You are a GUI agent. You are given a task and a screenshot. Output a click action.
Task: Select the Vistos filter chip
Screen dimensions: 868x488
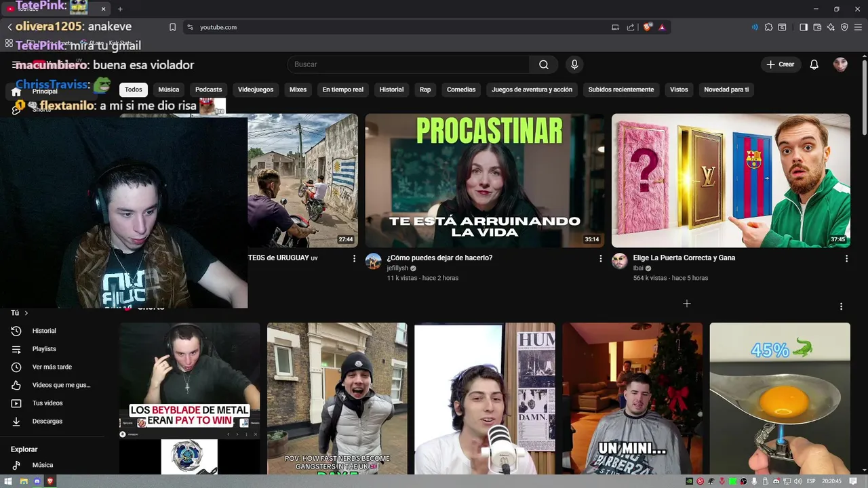tap(679, 89)
